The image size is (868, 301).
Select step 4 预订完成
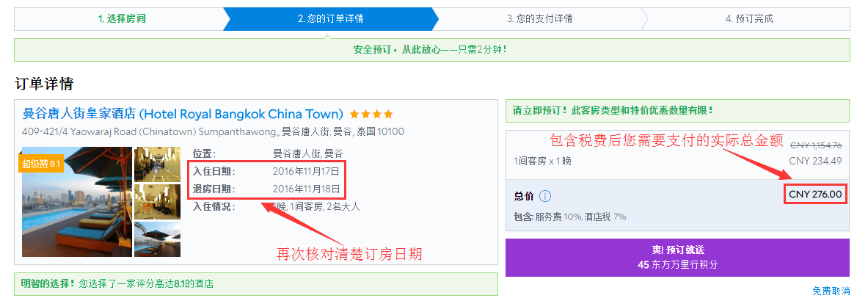click(749, 19)
